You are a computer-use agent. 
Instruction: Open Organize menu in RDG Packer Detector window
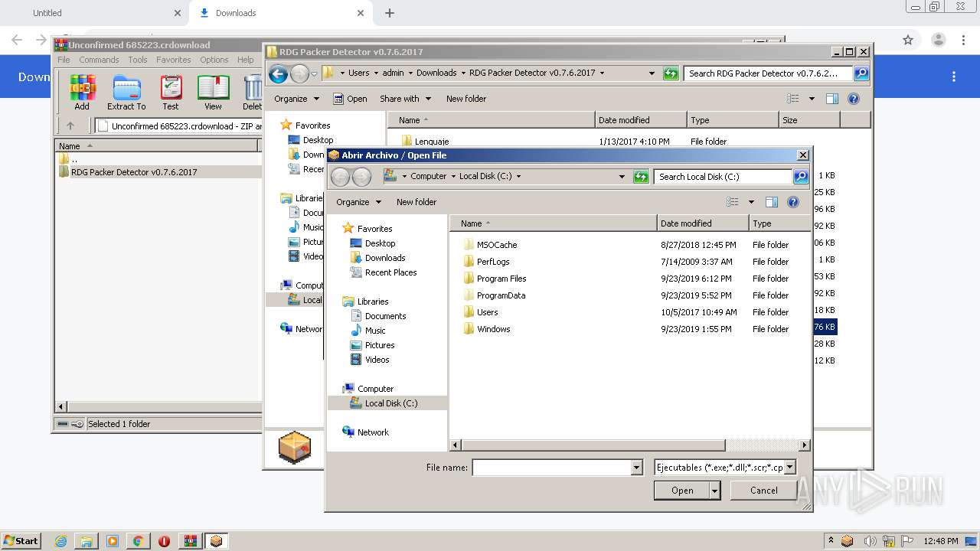[x=296, y=99]
